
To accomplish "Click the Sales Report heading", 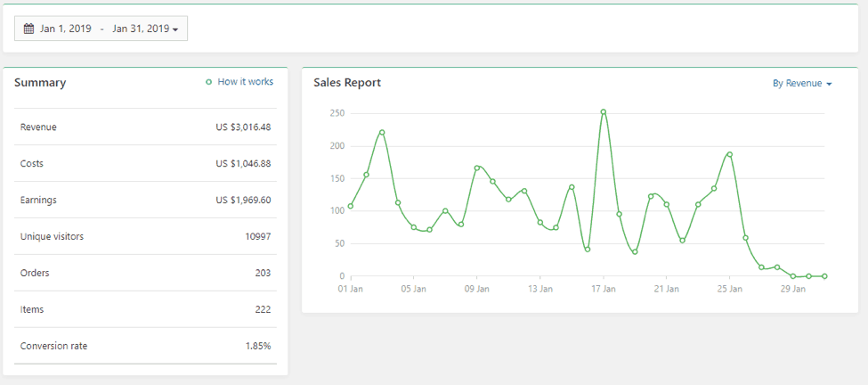I will point(347,83).
